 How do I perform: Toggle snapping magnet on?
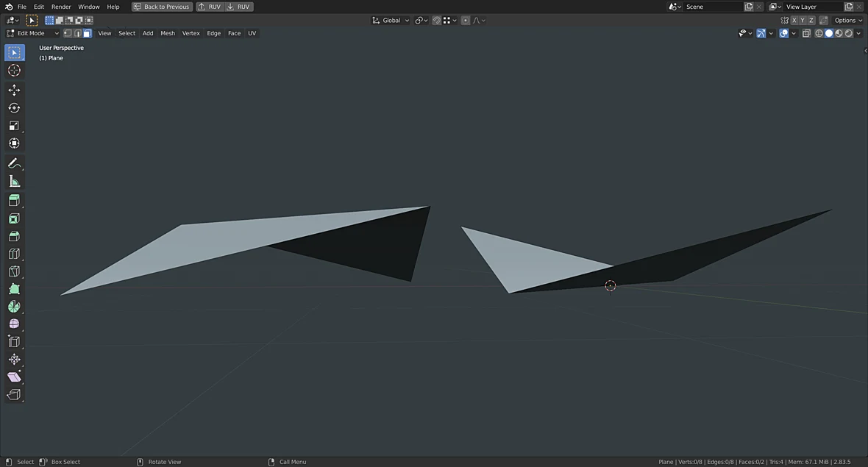[x=437, y=21]
